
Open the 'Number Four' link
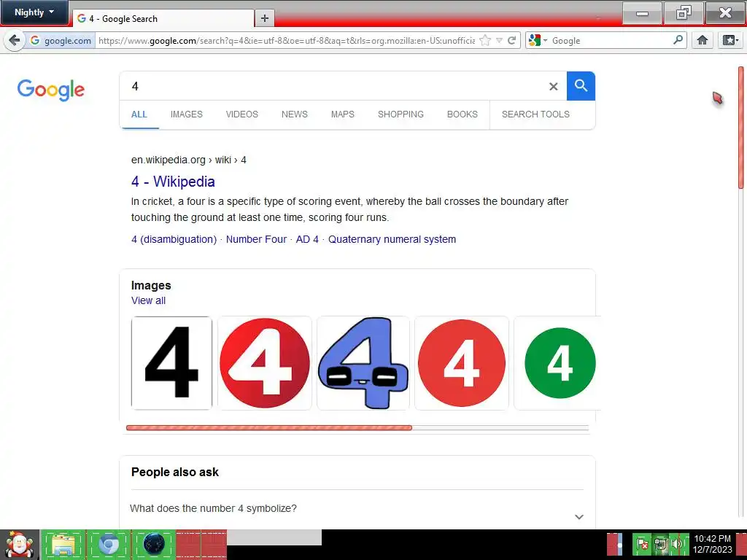coord(256,239)
